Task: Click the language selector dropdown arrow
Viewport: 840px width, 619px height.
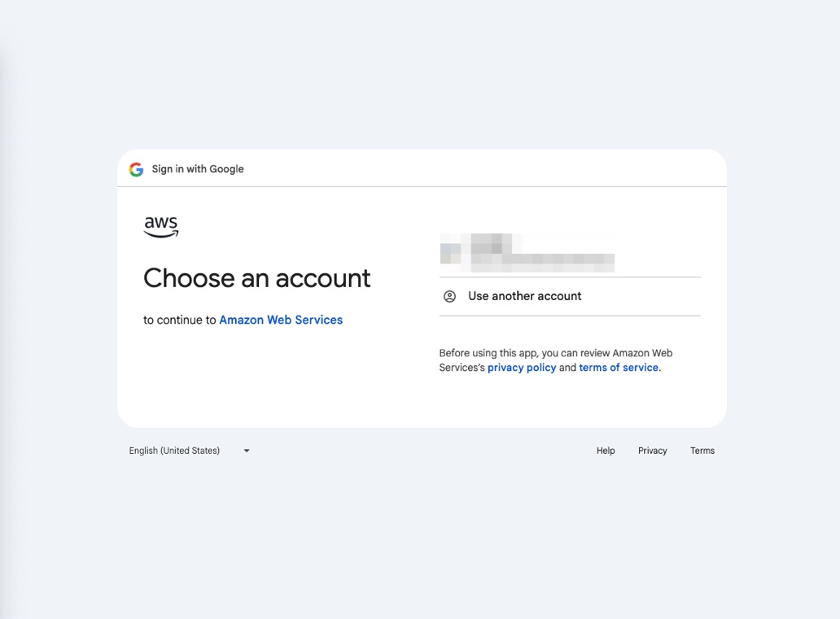Action: 247,451
